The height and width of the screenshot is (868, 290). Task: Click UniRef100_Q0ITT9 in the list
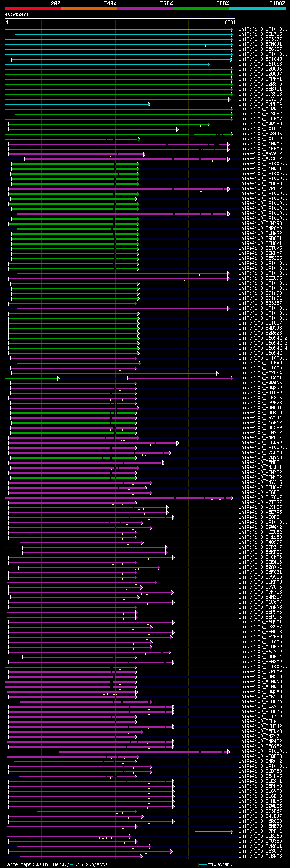pos(260,139)
